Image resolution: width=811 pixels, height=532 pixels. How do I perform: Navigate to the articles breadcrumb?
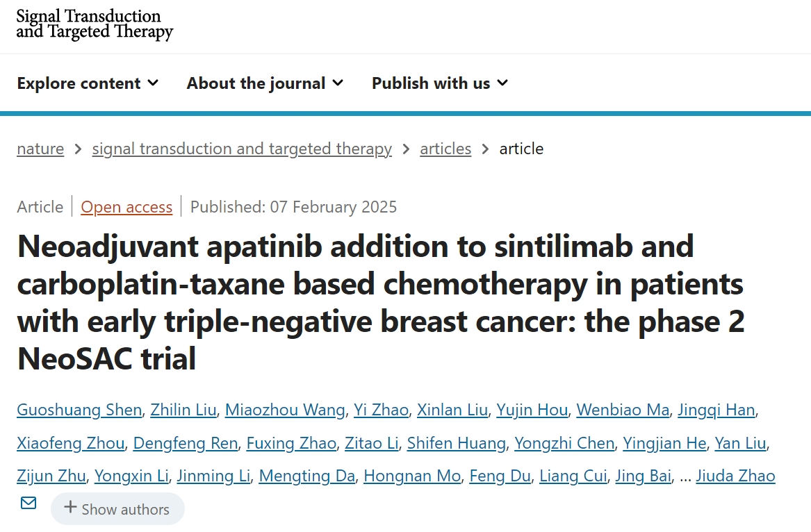(x=445, y=149)
